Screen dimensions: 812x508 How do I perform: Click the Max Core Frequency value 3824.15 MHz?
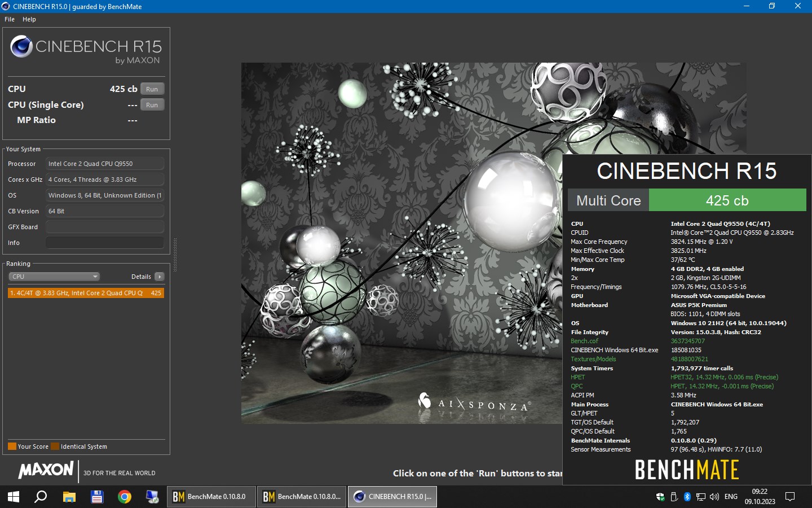[702, 242]
